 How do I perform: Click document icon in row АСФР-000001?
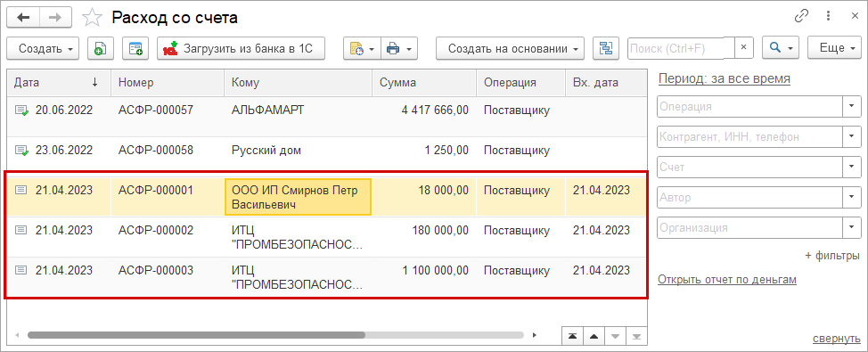[20, 190]
